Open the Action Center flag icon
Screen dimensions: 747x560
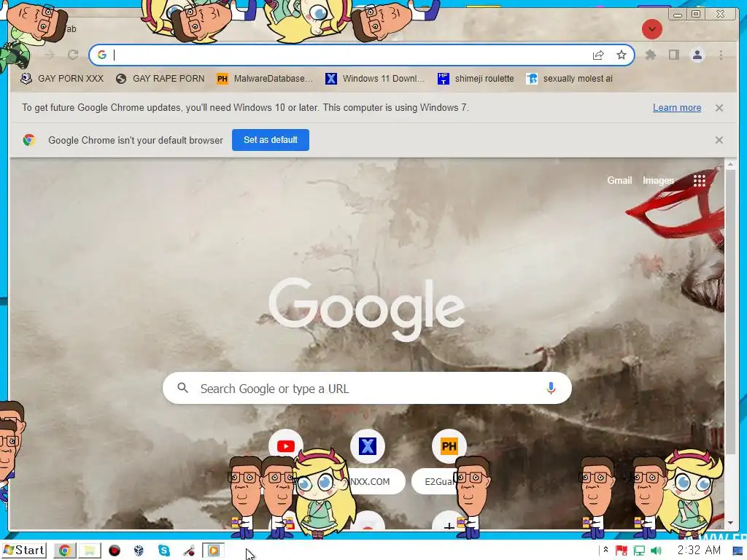(x=622, y=551)
